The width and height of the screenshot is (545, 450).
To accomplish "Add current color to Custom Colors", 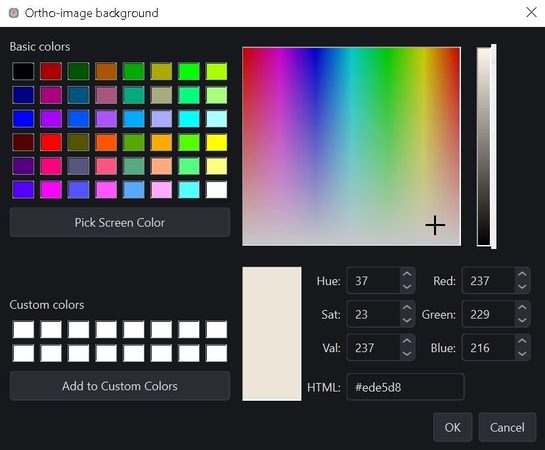I will (x=120, y=386).
